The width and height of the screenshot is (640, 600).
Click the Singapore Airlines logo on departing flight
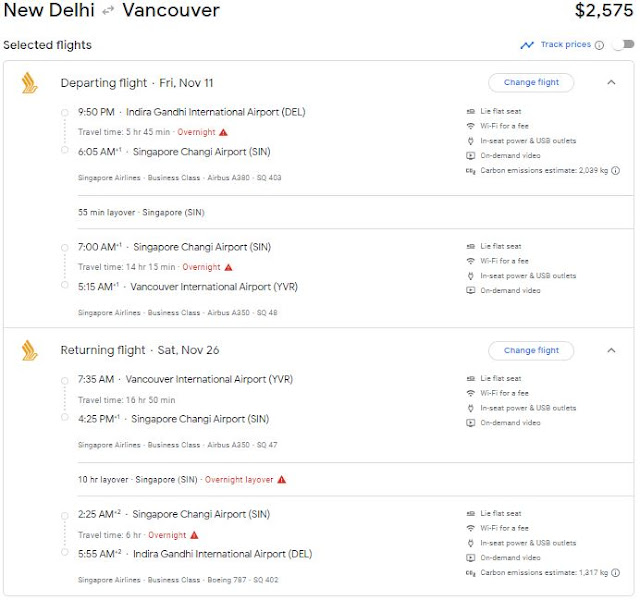pos(29,83)
